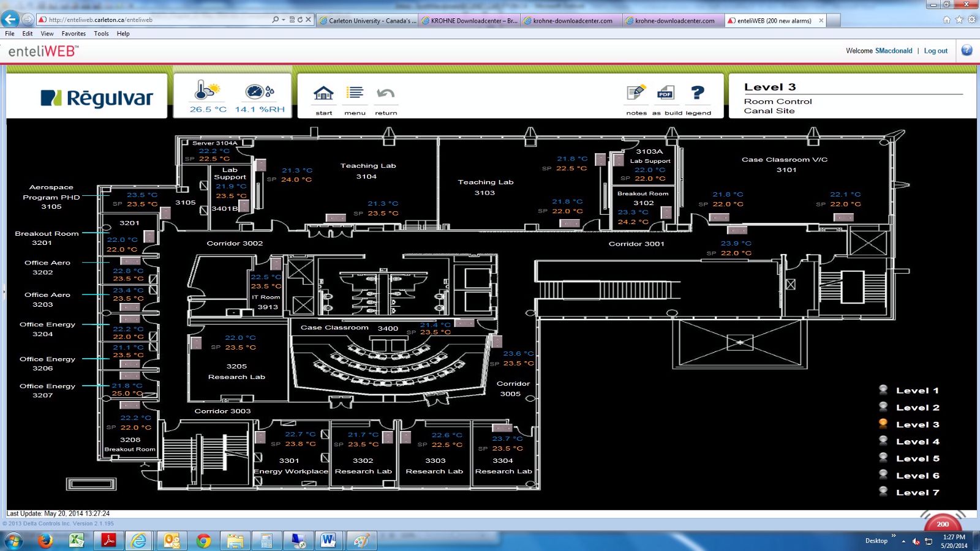Click Aerospace Program PHD 3105 label

click(51, 197)
